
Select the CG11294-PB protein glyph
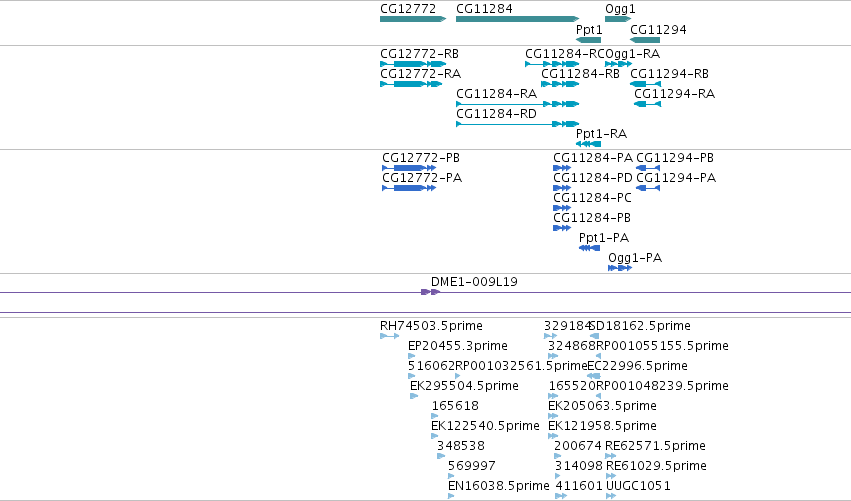(x=648, y=168)
